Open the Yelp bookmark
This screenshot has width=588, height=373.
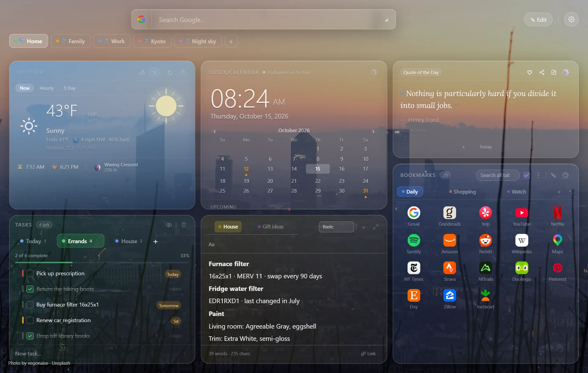click(485, 216)
